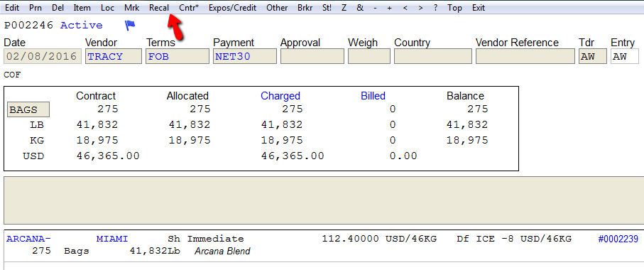The width and height of the screenshot is (644, 270).
Task: Select the Z menu item
Action: tap(344, 8)
